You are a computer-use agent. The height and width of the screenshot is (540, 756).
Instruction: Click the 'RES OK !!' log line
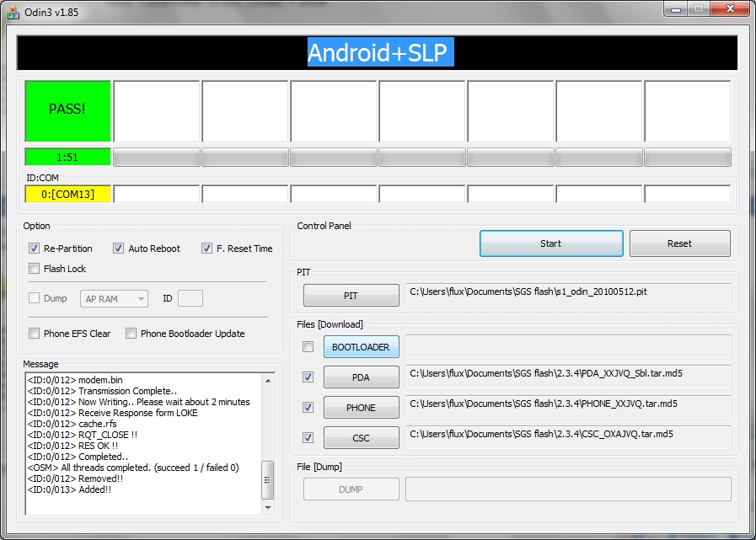point(72,446)
